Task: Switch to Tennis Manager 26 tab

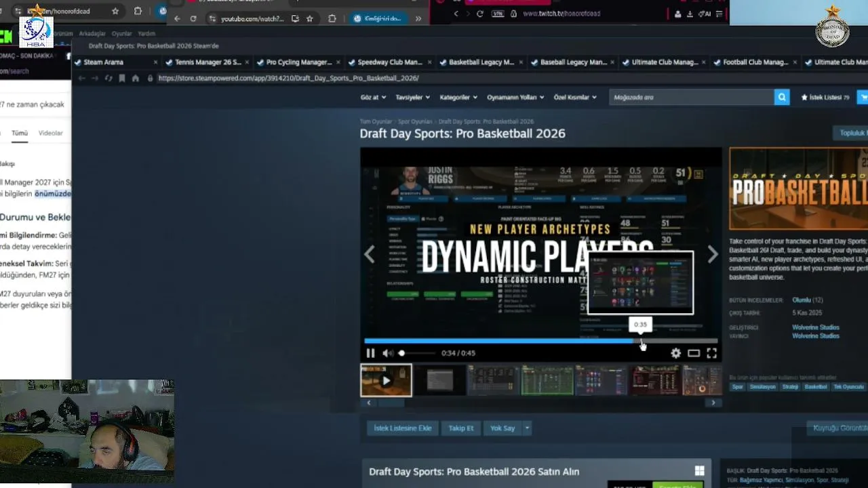Action: pyautogui.click(x=208, y=62)
